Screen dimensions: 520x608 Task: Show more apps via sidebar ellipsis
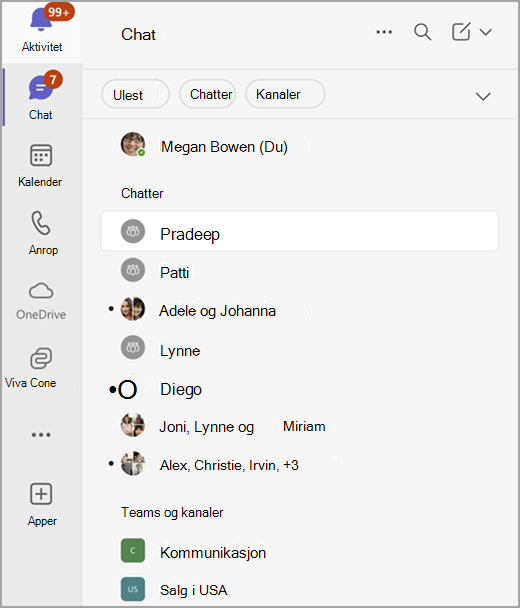41,435
